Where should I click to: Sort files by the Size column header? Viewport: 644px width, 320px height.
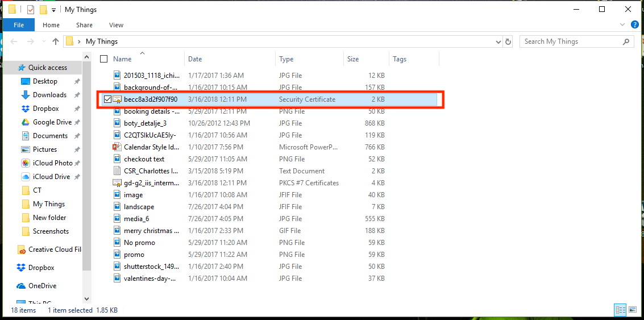(x=353, y=59)
